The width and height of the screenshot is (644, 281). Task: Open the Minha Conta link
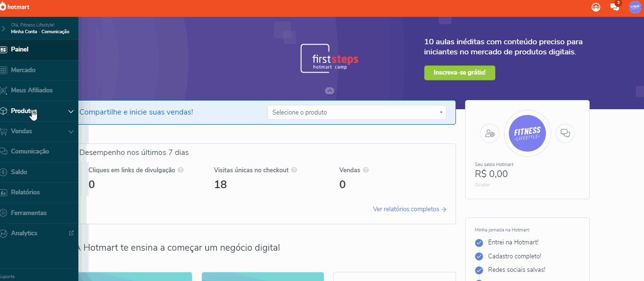point(25,32)
